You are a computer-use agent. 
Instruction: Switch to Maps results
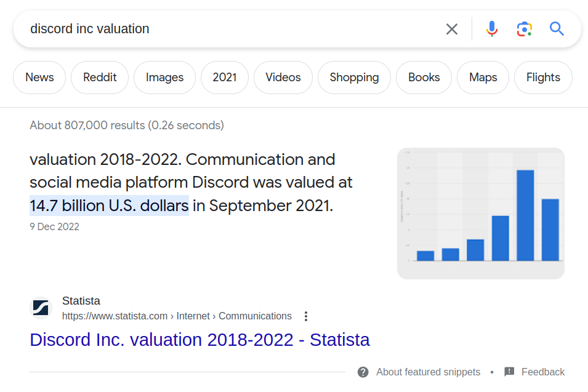click(483, 78)
